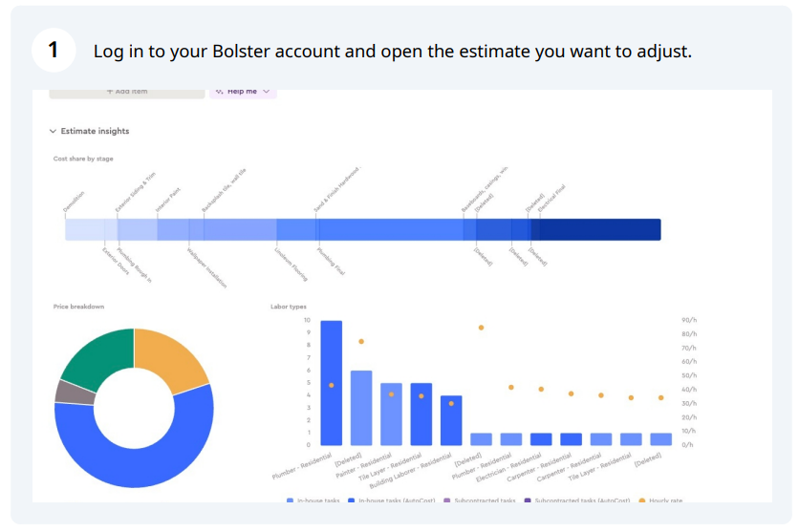Click the Hourly rate legend dot
Screen dimensions: 799x532
[642, 500]
